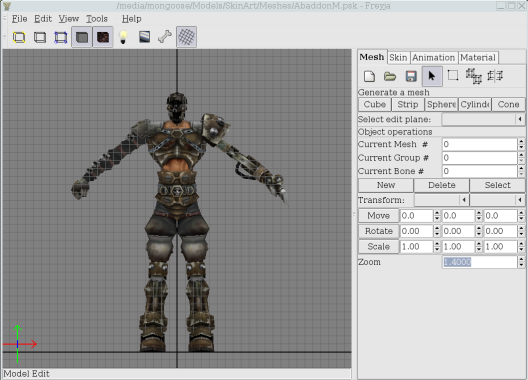Screen dimensions: 528x380
Task: Click the striped material image icon
Action: tap(144, 37)
